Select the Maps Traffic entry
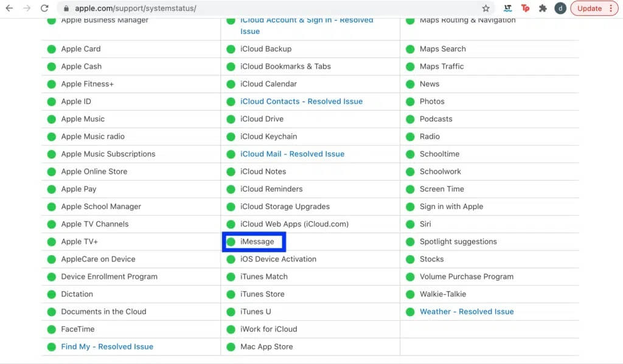 click(442, 66)
